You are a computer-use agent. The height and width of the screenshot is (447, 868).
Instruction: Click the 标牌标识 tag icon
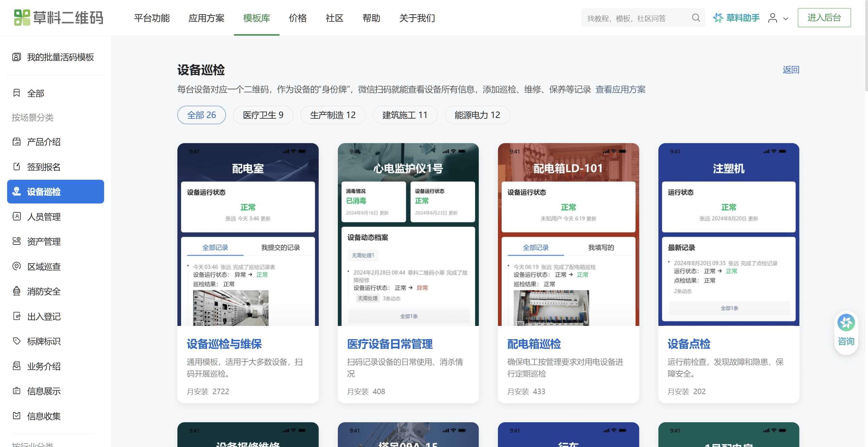17,341
